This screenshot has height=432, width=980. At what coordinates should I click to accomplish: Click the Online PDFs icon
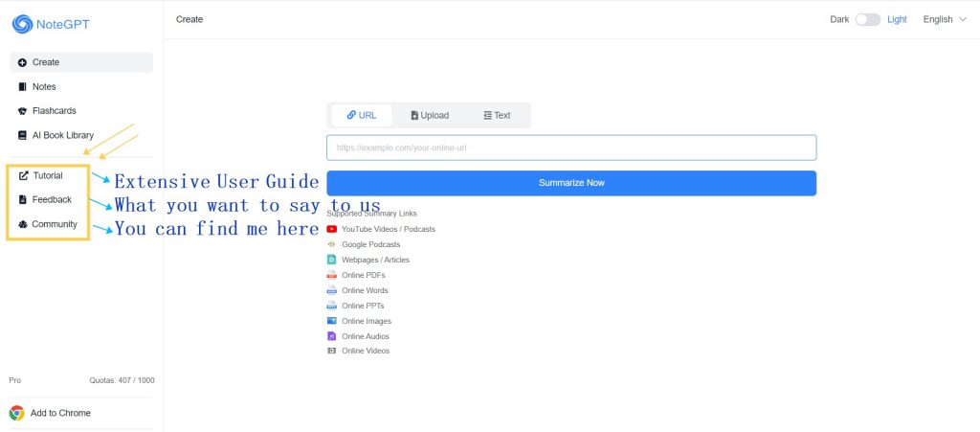(x=332, y=275)
